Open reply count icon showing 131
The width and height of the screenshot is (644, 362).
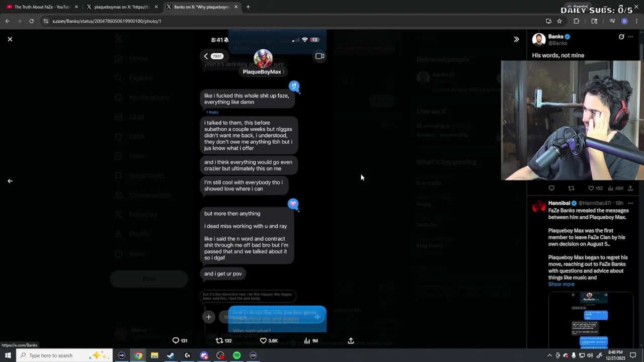(180, 340)
